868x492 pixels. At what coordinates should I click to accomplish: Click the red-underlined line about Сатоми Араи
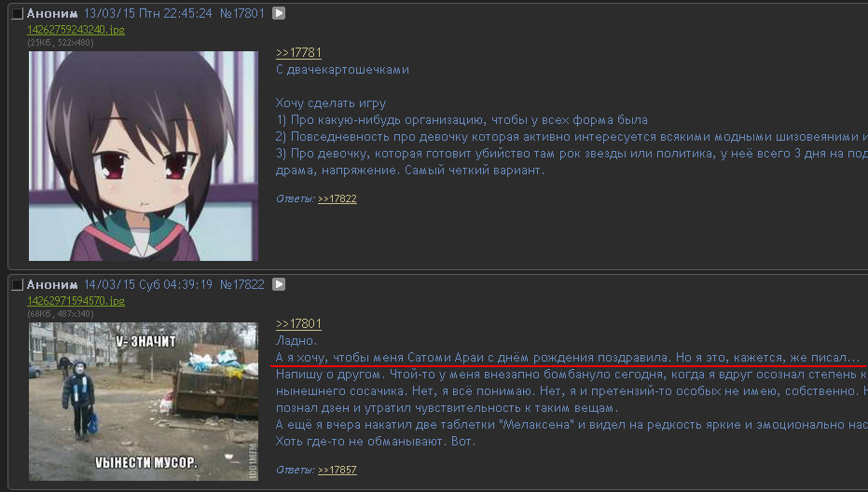pyautogui.click(x=568, y=358)
